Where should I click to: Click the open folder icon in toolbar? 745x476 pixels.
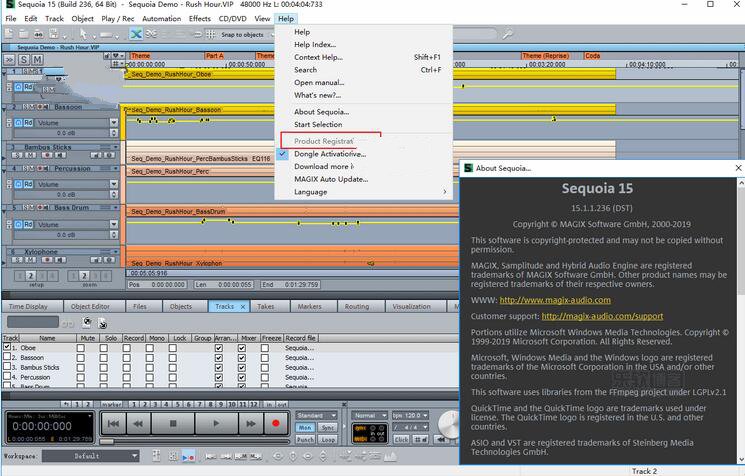(24, 34)
